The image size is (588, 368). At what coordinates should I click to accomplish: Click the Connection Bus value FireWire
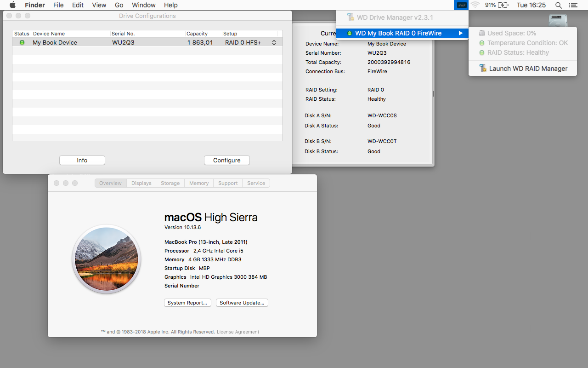(377, 71)
